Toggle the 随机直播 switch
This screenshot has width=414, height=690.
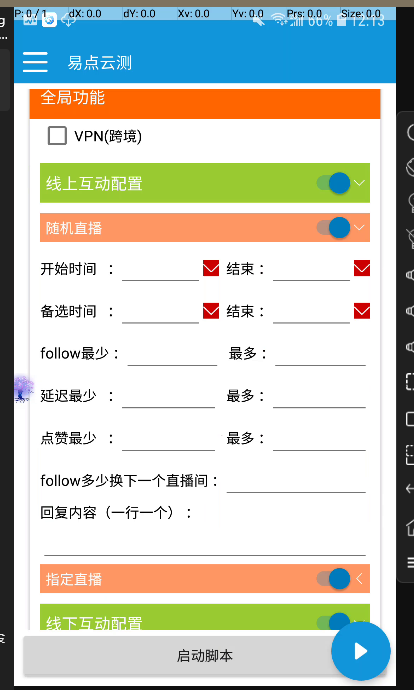333,228
